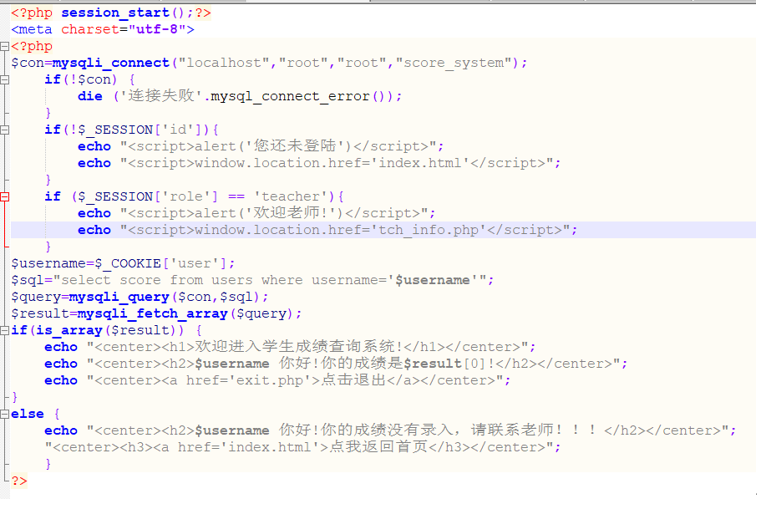757x507 pixels.
Task: Click the 欢迎进入学生成绩查询系统 h1 echo line
Action: (290, 347)
